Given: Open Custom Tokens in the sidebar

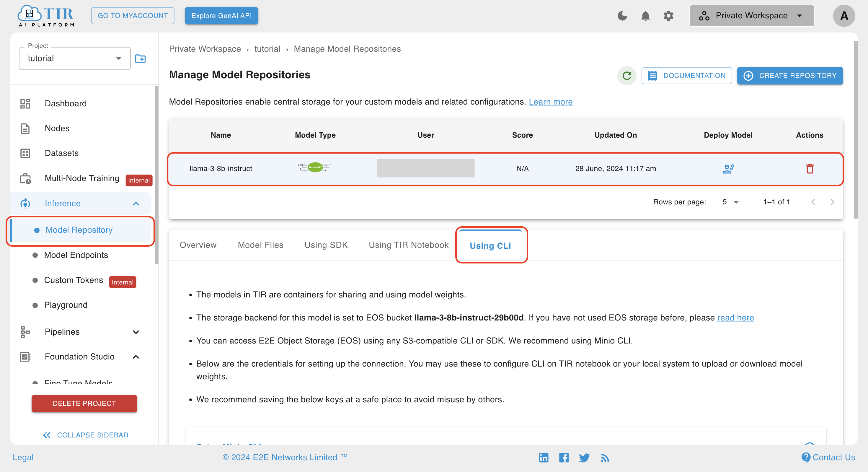Looking at the screenshot, I should pyautogui.click(x=74, y=280).
